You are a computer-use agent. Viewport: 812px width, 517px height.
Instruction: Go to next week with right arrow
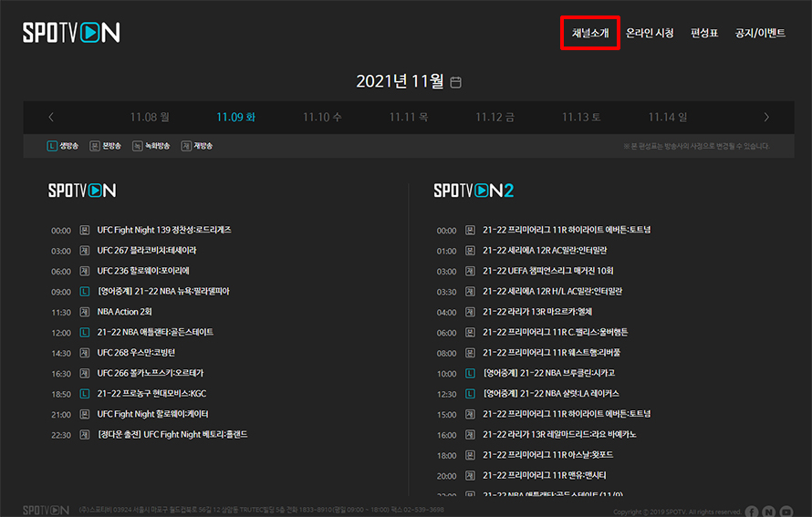(766, 118)
